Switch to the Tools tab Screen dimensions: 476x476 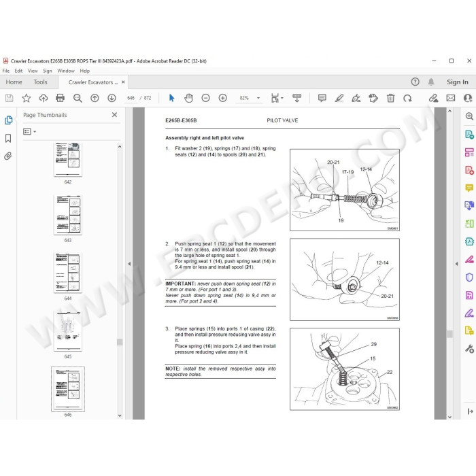[x=40, y=82]
